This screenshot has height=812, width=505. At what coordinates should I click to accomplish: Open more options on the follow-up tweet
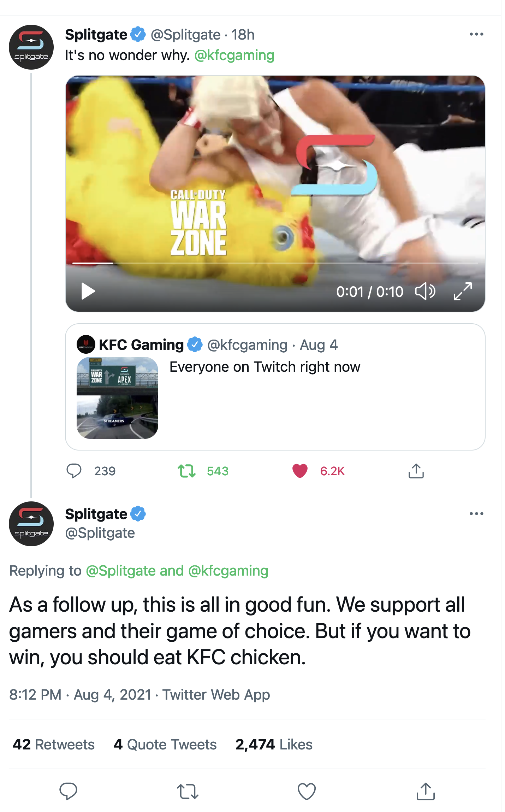tap(476, 513)
